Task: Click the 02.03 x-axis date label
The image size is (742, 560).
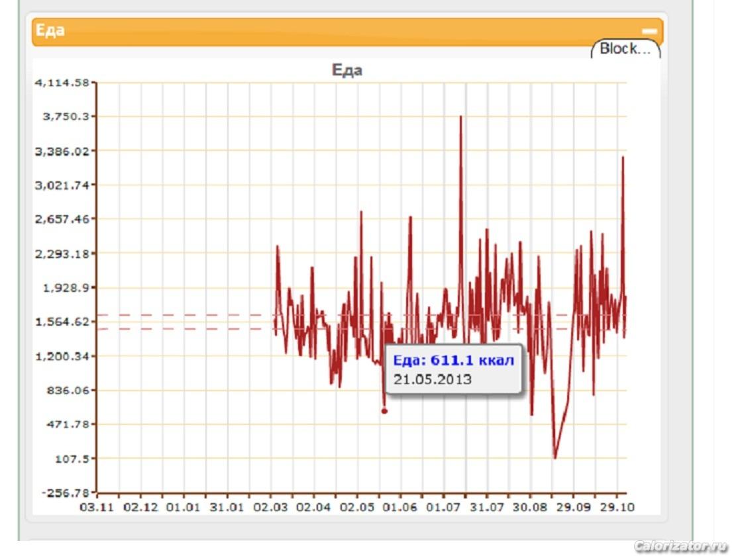Action: [x=270, y=507]
